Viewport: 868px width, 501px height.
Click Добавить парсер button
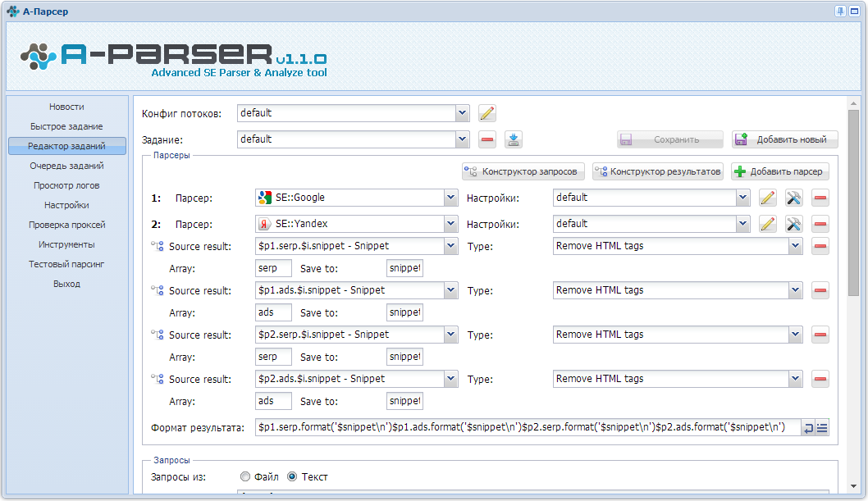(x=780, y=171)
